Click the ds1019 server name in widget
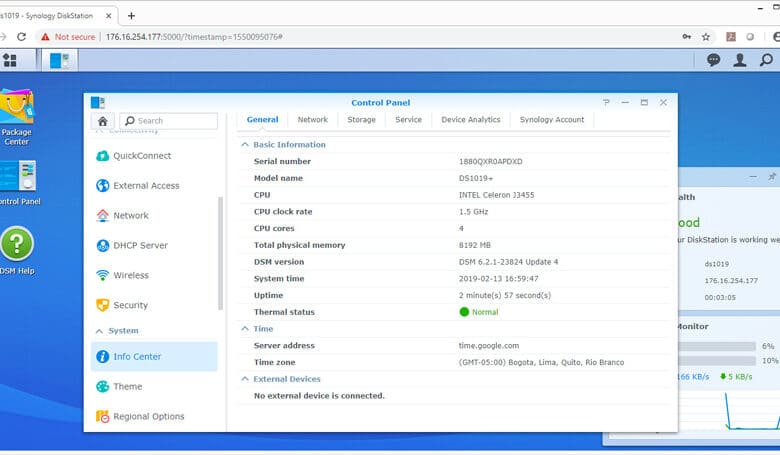The height and width of the screenshot is (455, 780). [716, 264]
